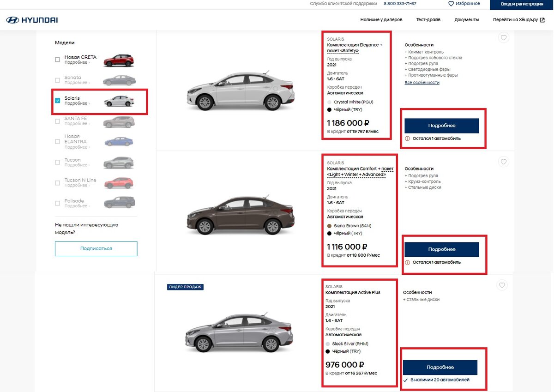Expand Подробнее under Новая CRETA
554x392 pixels.
[77, 62]
